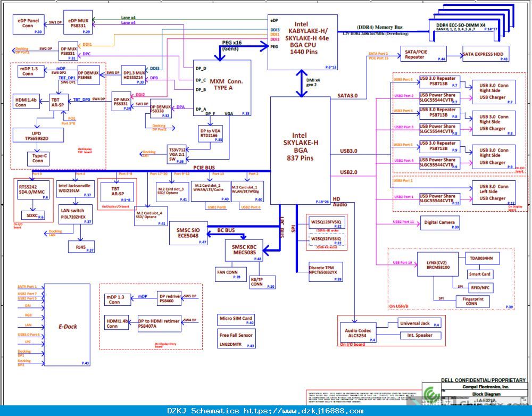Click the SATA/PCIE Repeater block

point(423,54)
